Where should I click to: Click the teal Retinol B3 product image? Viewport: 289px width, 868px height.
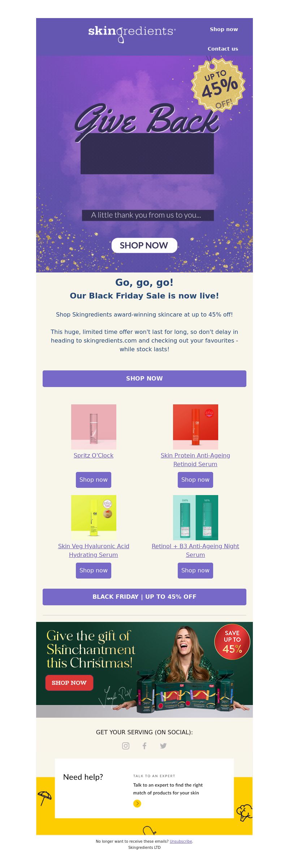tap(195, 517)
